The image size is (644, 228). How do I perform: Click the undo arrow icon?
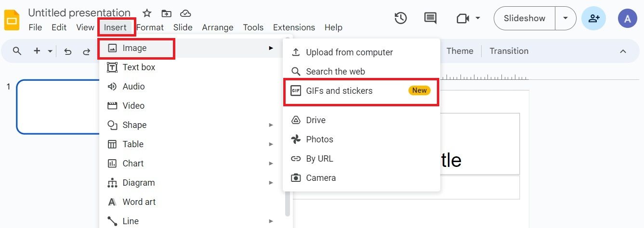(x=68, y=51)
